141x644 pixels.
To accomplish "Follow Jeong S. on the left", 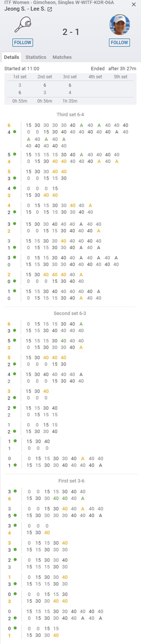I will pos(23,43).
